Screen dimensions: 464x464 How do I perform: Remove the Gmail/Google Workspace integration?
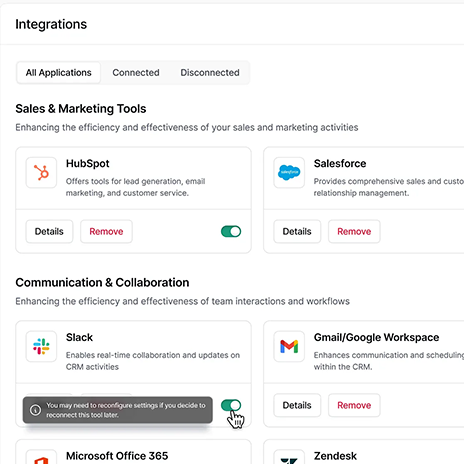[x=354, y=405]
